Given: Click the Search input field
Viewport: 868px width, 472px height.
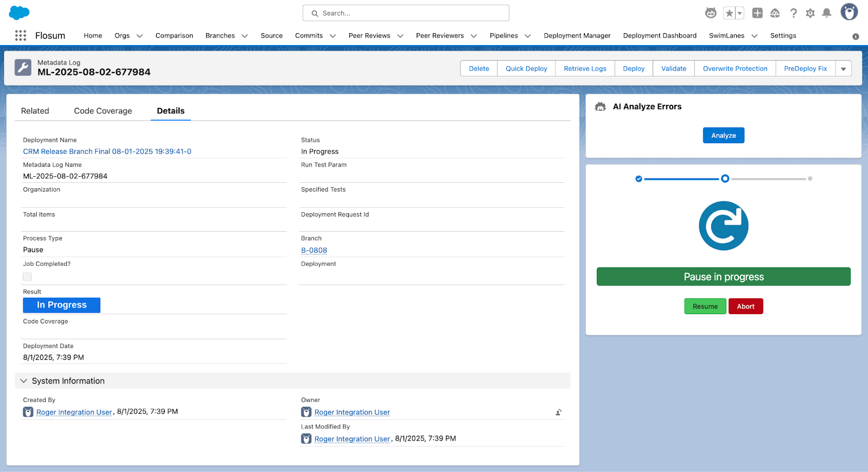Looking at the screenshot, I should 406,13.
